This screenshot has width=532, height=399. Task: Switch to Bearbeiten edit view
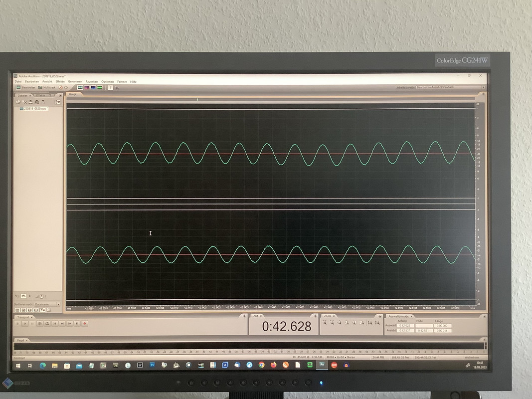pyautogui.click(x=26, y=88)
